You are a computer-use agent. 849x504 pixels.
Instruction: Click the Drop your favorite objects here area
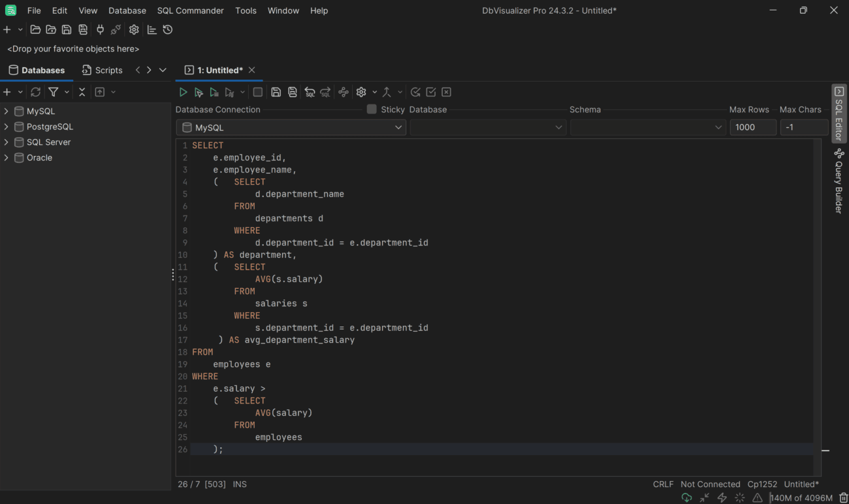point(72,48)
